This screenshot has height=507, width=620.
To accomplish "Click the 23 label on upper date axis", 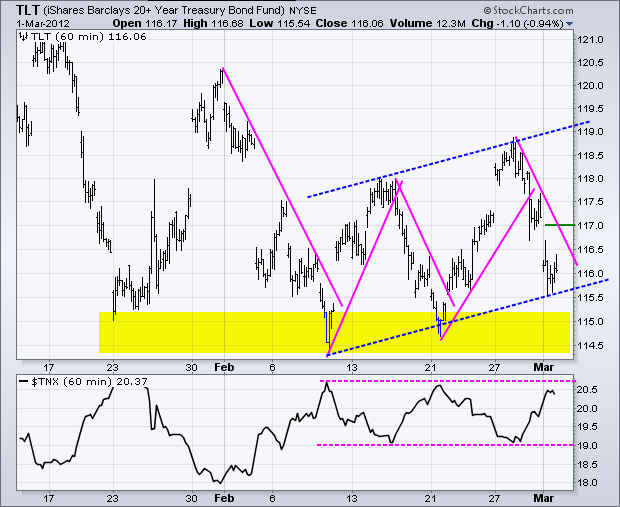I will pyautogui.click(x=113, y=367).
